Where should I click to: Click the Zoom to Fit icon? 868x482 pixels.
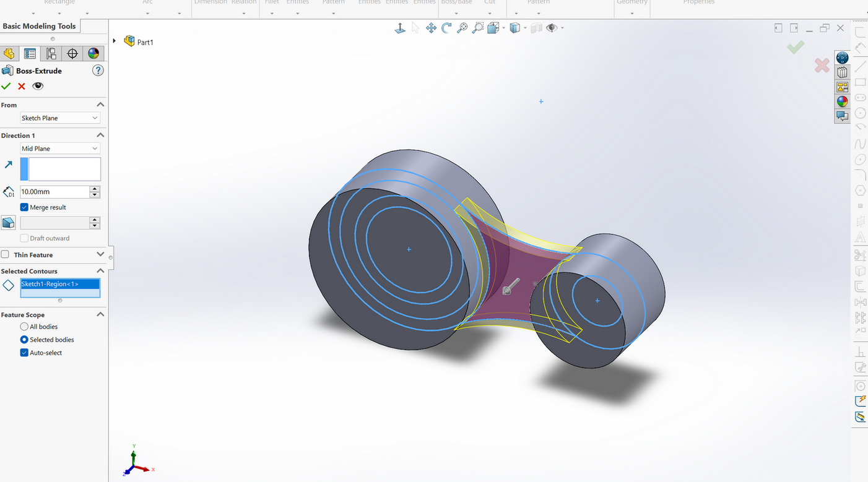pos(462,28)
